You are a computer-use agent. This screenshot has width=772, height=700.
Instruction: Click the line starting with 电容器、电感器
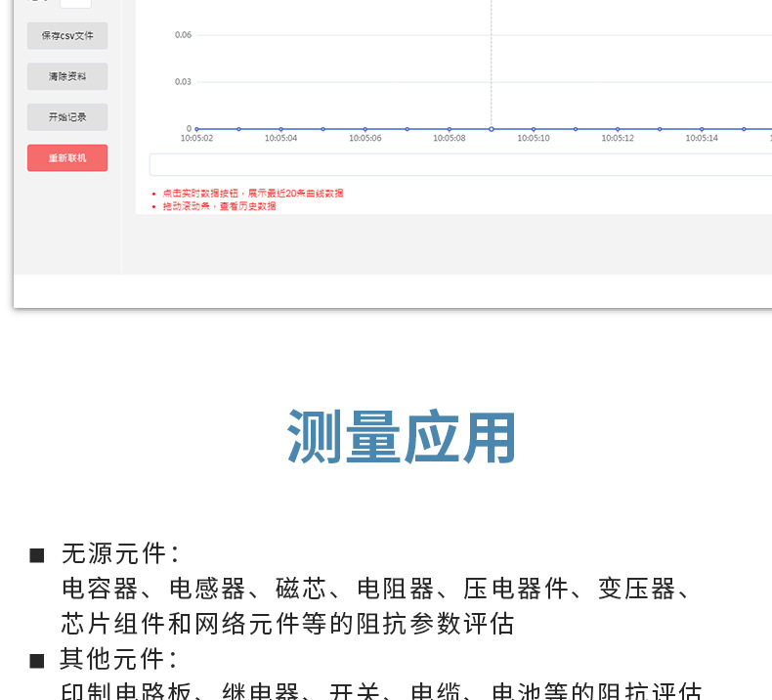(376, 589)
